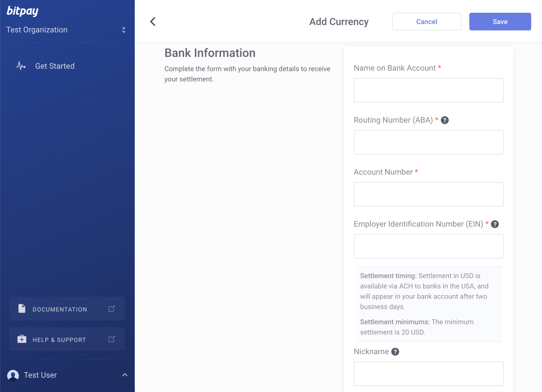Go back with the left chevron arrow
This screenshot has height=392, width=542.
[x=153, y=22]
